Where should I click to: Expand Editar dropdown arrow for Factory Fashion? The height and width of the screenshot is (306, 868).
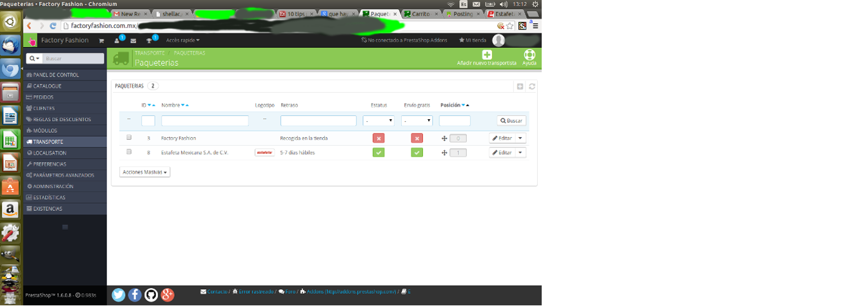coord(521,138)
